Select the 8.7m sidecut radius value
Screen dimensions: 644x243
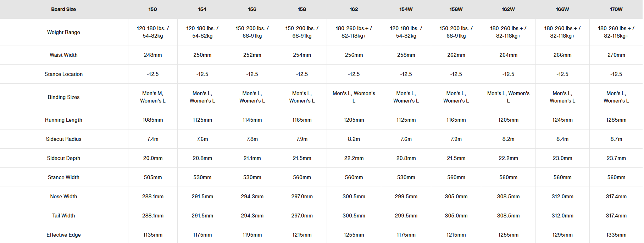616,139
